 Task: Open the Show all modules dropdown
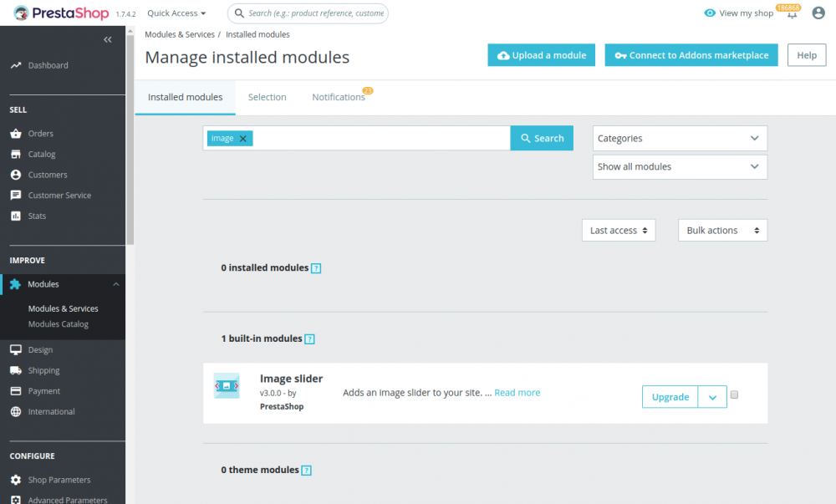(x=680, y=166)
